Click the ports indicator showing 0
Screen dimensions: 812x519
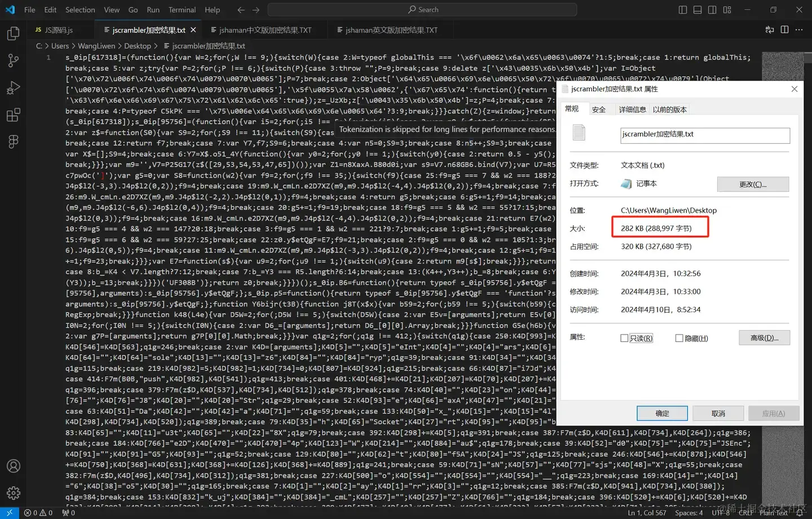(69, 513)
